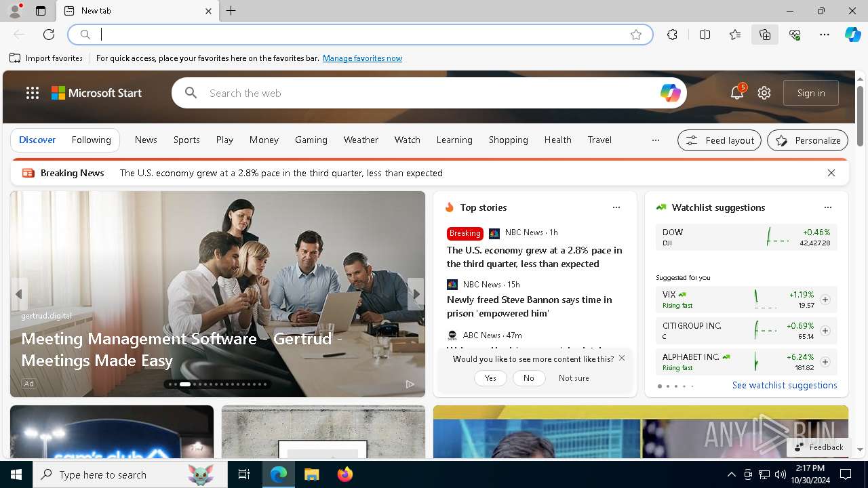Click the Feedback button
This screenshot has width=868, height=488.
(818, 447)
